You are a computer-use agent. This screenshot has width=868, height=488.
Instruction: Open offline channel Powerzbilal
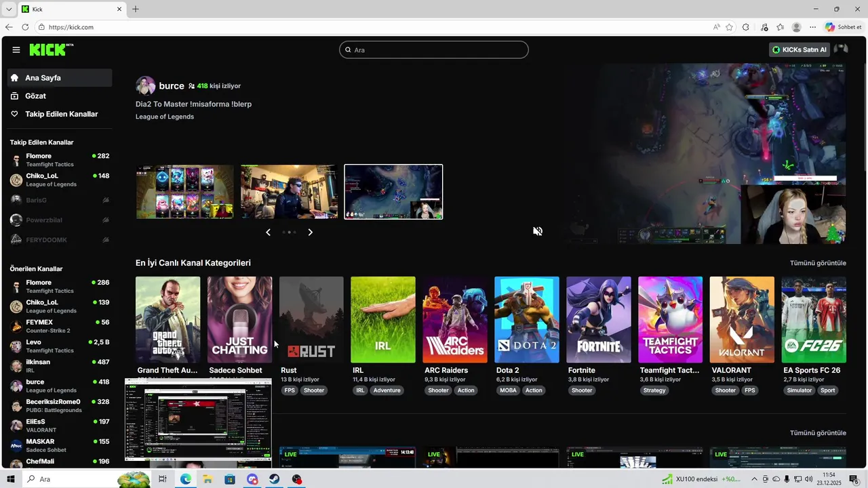point(60,220)
